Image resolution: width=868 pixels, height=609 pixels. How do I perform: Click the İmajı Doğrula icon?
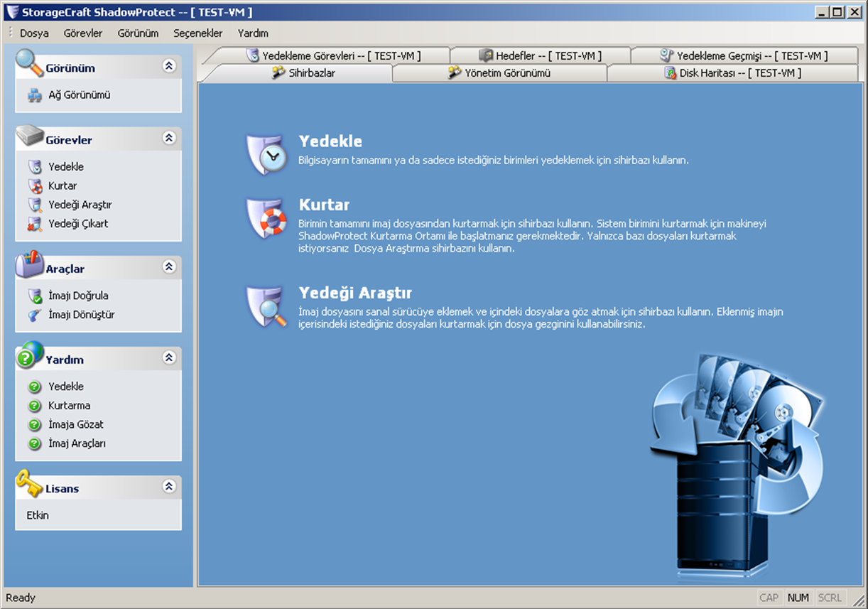(x=35, y=296)
